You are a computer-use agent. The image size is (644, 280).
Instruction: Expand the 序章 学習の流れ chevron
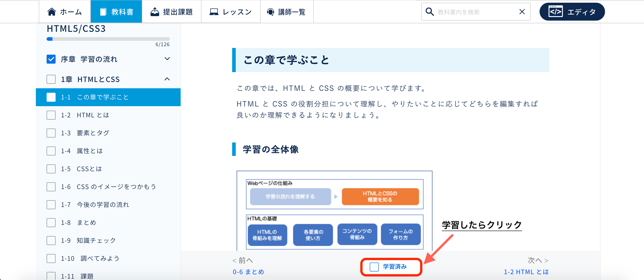pos(167,59)
